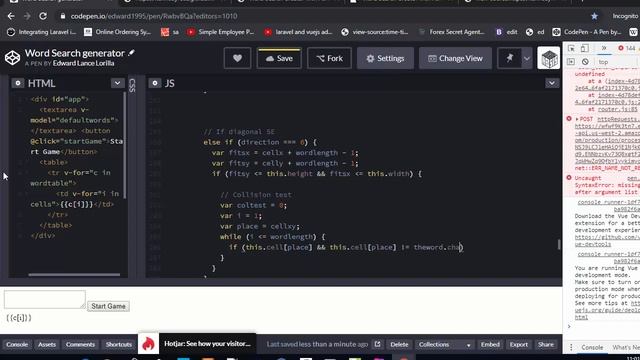The height and width of the screenshot is (360, 640).
Task: Open DevTools drawer menu dots
Action: click(x=571, y=347)
